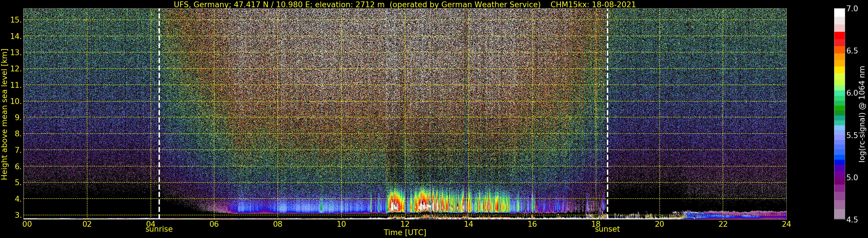Pick the white top segment of the colorbar

(x=839, y=12)
